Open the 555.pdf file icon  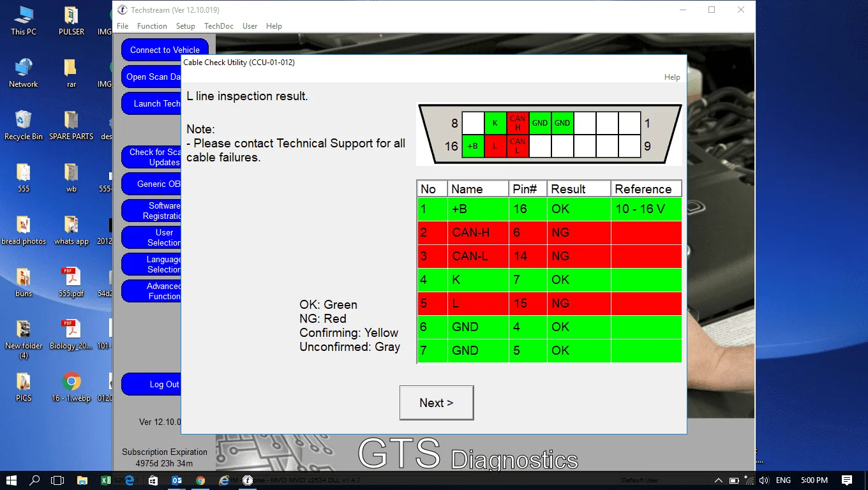click(71, 281)
